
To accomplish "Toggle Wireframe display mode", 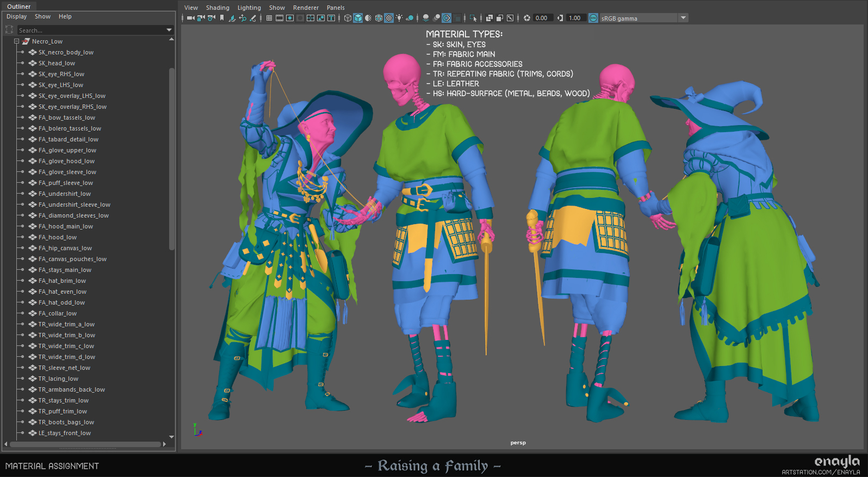I will pyautogui.click(x=348, y=18).
